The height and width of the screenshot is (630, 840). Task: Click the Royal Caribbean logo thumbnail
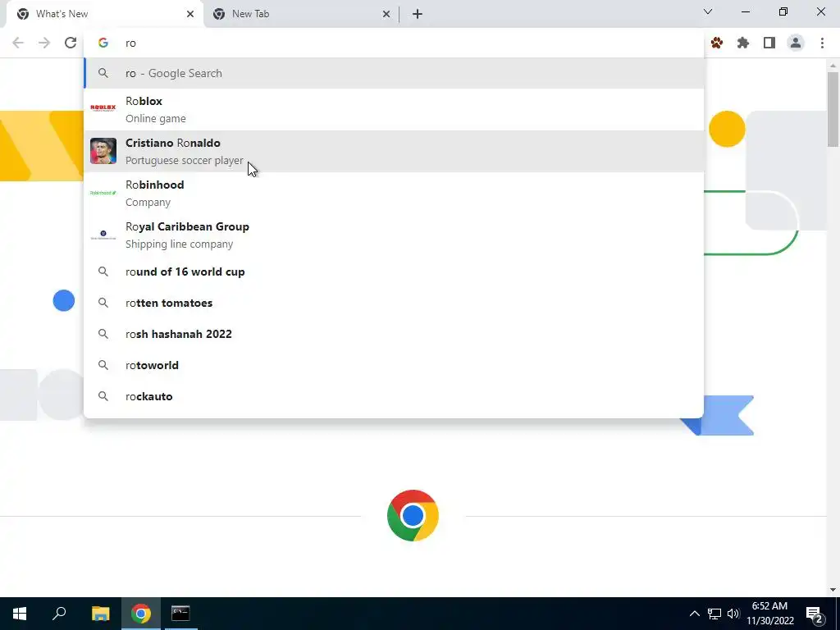click(x=103, y=235)
